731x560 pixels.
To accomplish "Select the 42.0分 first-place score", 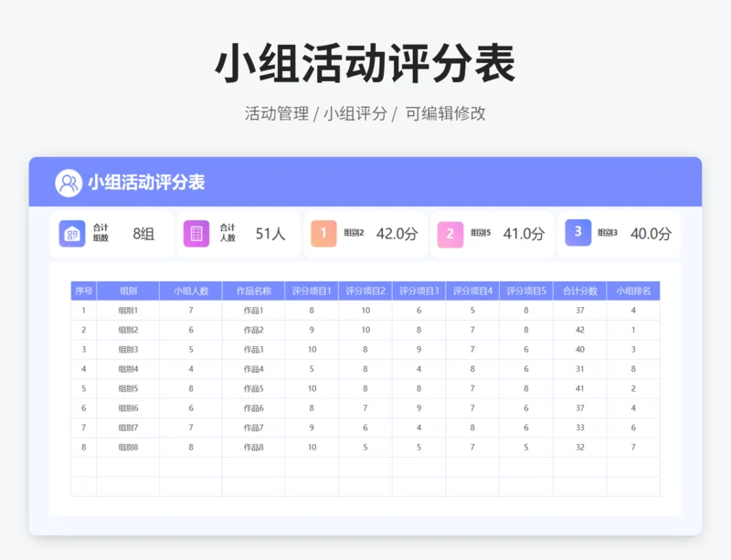I will (397, 234).
